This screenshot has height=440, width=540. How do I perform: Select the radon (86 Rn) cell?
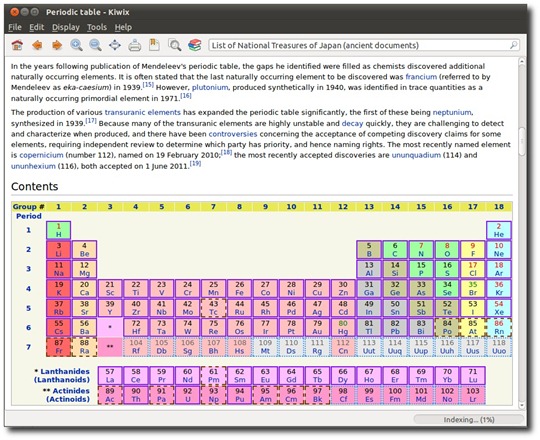point(499,327)
